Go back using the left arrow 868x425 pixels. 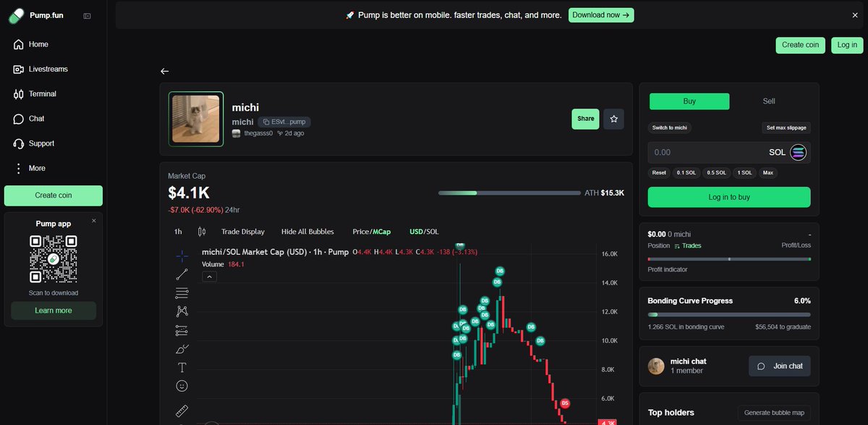click(164, 71)
